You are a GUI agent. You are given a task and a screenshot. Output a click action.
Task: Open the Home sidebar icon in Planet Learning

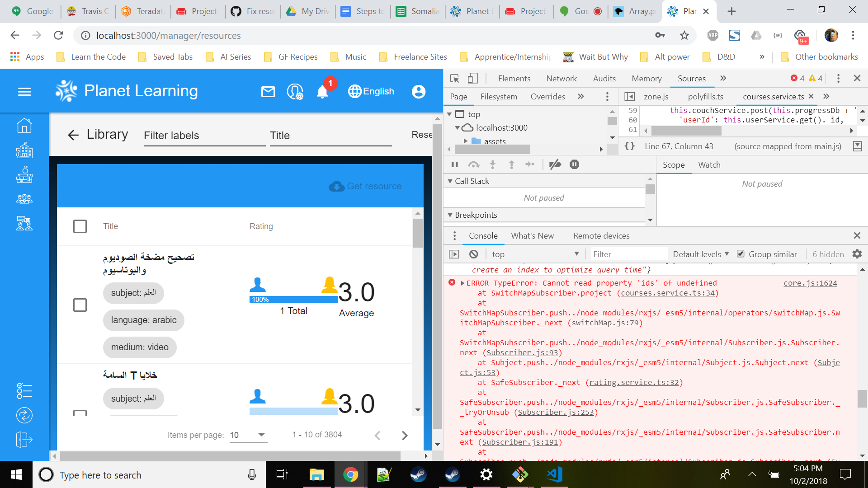tap(24, 126)
